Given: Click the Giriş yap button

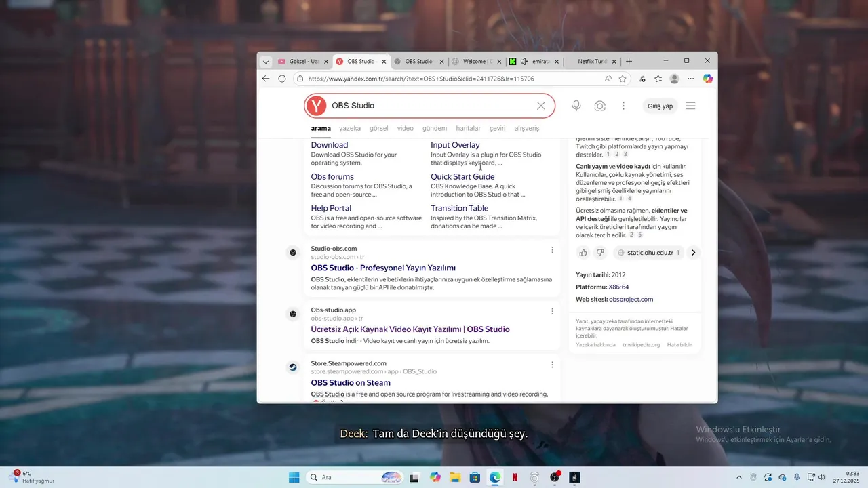Looking at the screenshot, I should tap(660, 106).
